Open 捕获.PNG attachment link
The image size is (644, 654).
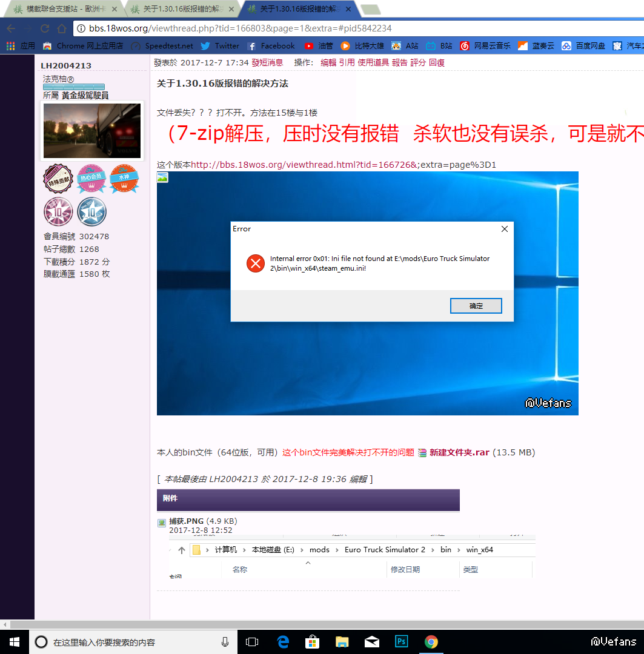point(186,521)
